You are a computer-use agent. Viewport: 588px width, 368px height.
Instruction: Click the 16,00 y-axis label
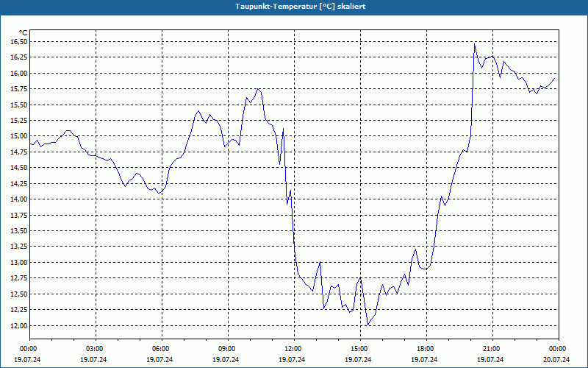point(19,73)
